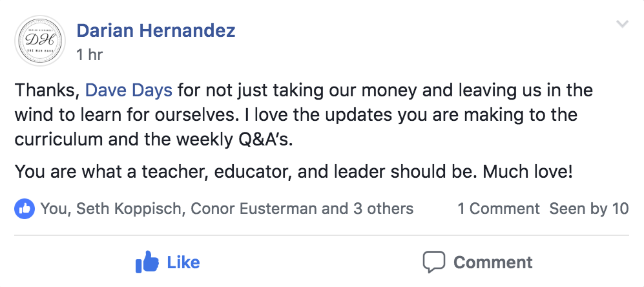Expand the post options chevron

[x=623, y=25]
